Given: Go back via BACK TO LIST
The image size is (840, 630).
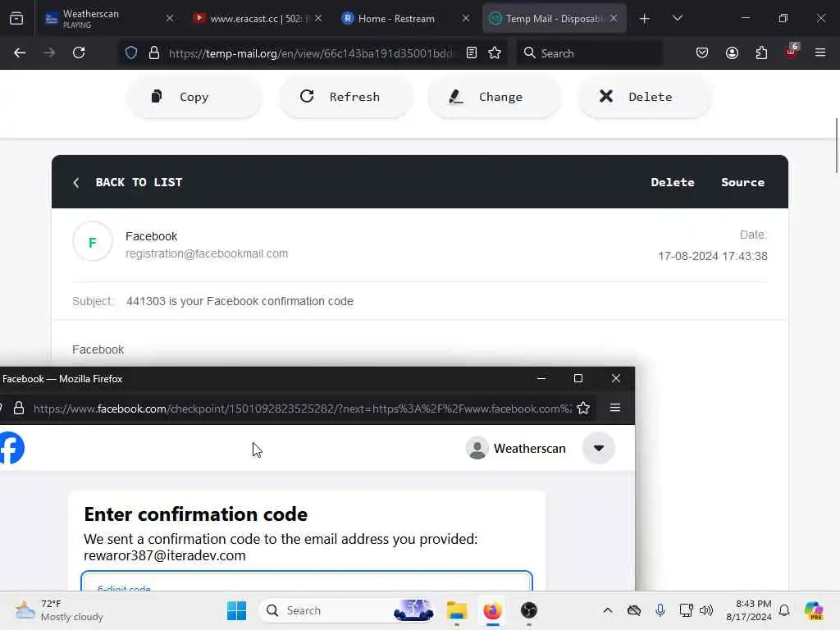Looking at the screenshot, I should tap(127, 182).
